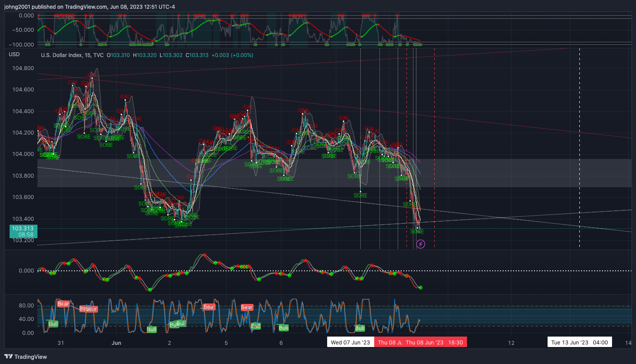The image size is (636, 364).
Task: Click the 'Jun' label on time axis
Action: click(x=116, y=343)
